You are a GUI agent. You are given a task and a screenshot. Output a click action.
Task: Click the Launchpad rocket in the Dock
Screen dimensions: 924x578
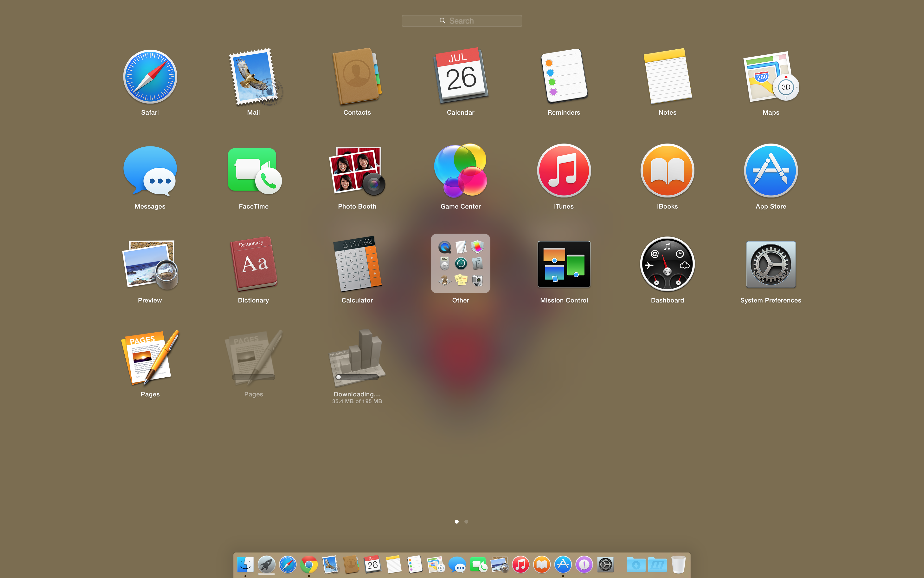267,565
